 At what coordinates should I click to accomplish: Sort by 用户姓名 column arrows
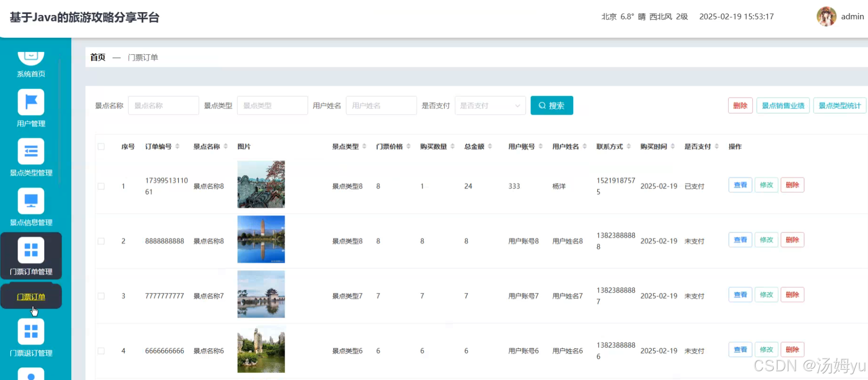click(585, 147)
